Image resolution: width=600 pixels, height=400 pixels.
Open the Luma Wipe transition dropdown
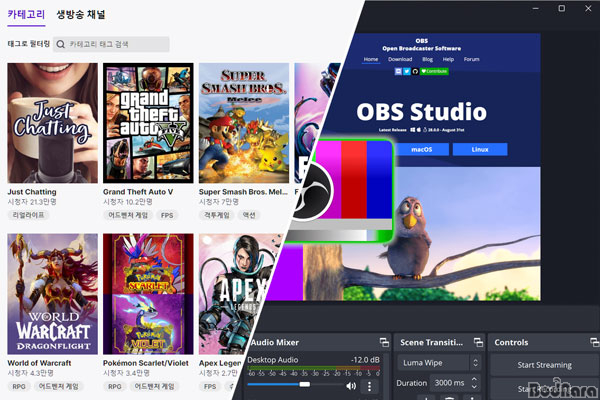coord(439,362)
